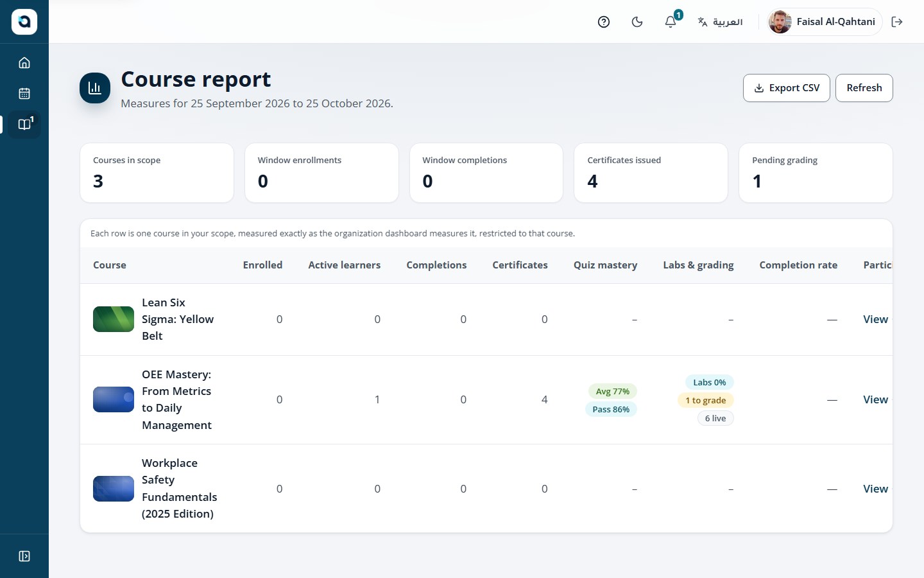Click the Window completions card

click(486, 173)
